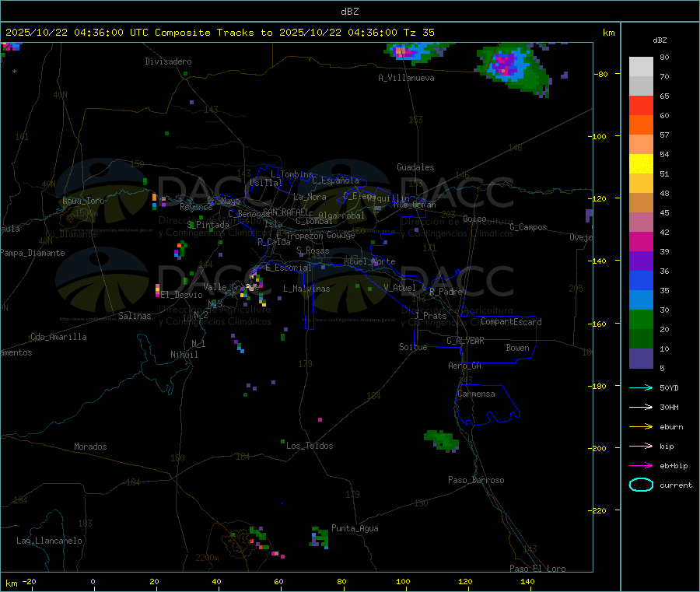This screenshot has width=700, height=592.
Task: Click the Morados place label
Action: point(91,447)
